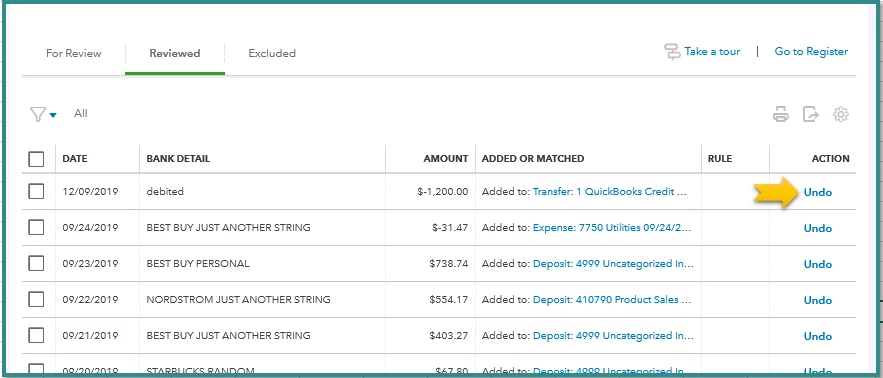Go to Register link
883x378 pixels.
[x=811, y=51]
